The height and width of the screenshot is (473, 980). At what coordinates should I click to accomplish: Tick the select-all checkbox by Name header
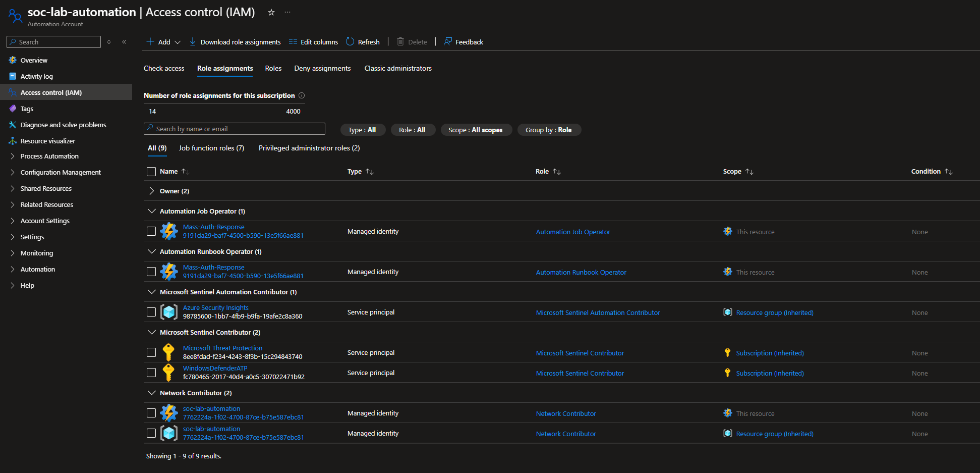151,172
